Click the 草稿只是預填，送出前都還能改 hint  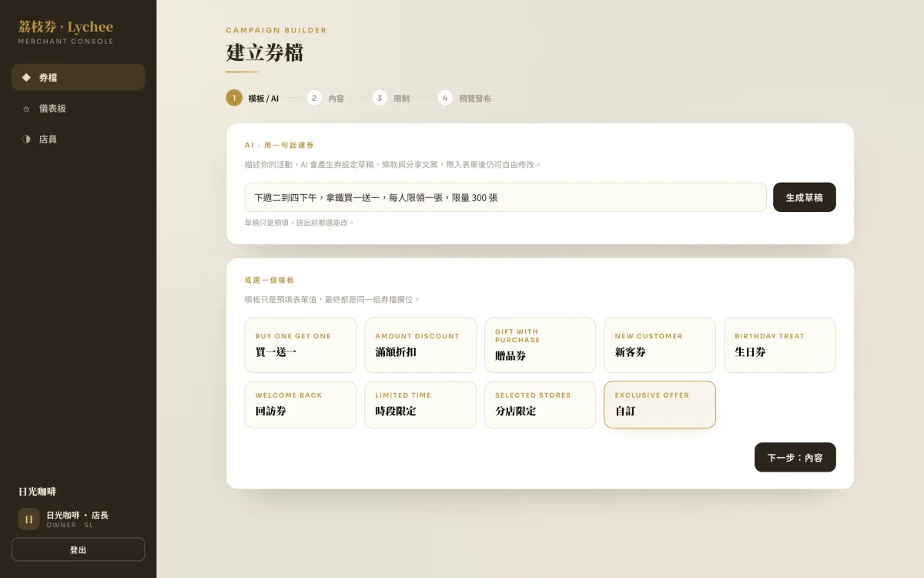pos(300,223)
